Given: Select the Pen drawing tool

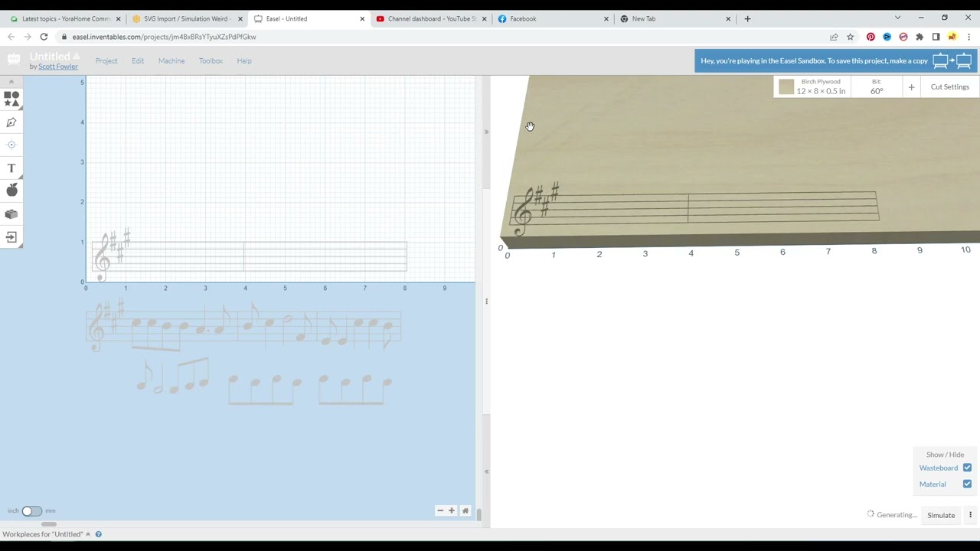Looking at the screenshot, I should pyautogui.click(x=11, y=122).
